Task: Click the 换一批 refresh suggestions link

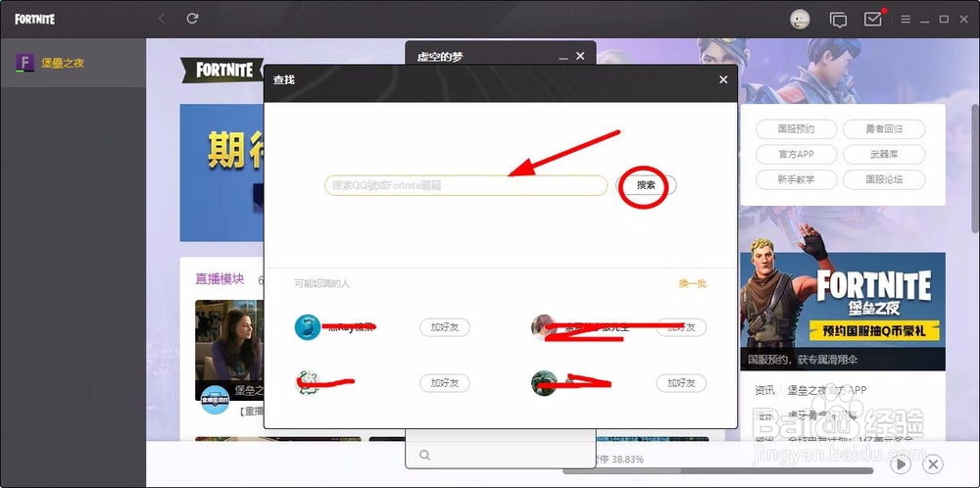Action: click(x=693, y=283)
